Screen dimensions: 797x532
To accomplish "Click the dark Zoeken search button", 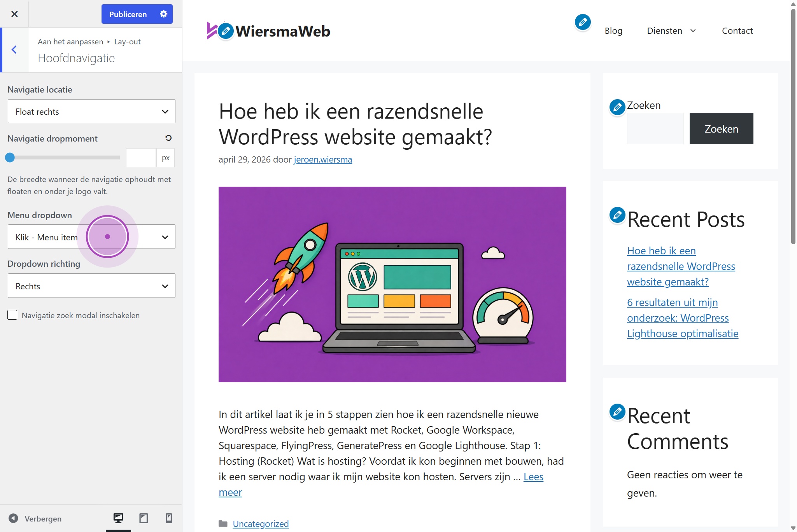I will (721, 129).
